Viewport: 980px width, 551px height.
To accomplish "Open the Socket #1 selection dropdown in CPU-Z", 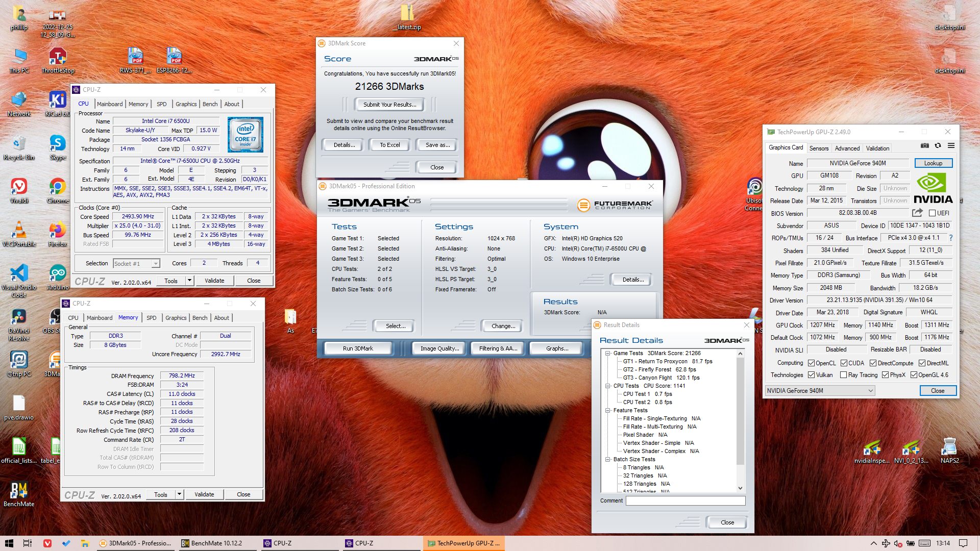I will 136,263.
